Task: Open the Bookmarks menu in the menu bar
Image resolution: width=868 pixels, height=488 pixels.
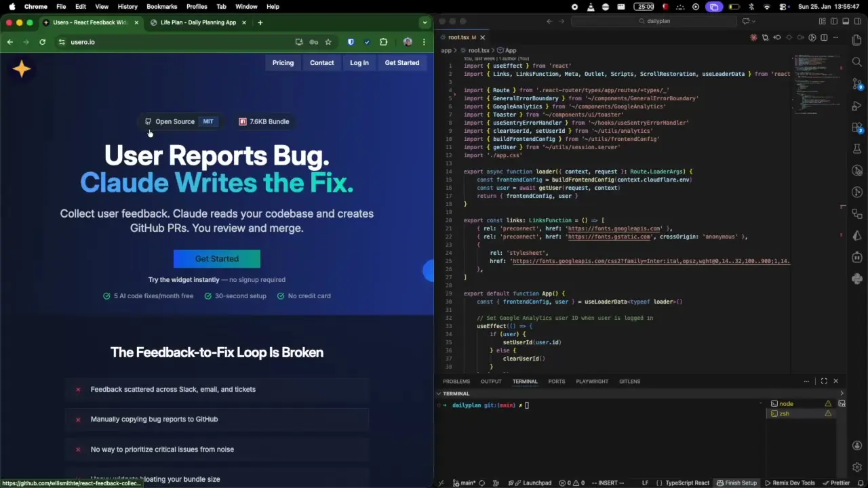Action: (x=161, y=6)
